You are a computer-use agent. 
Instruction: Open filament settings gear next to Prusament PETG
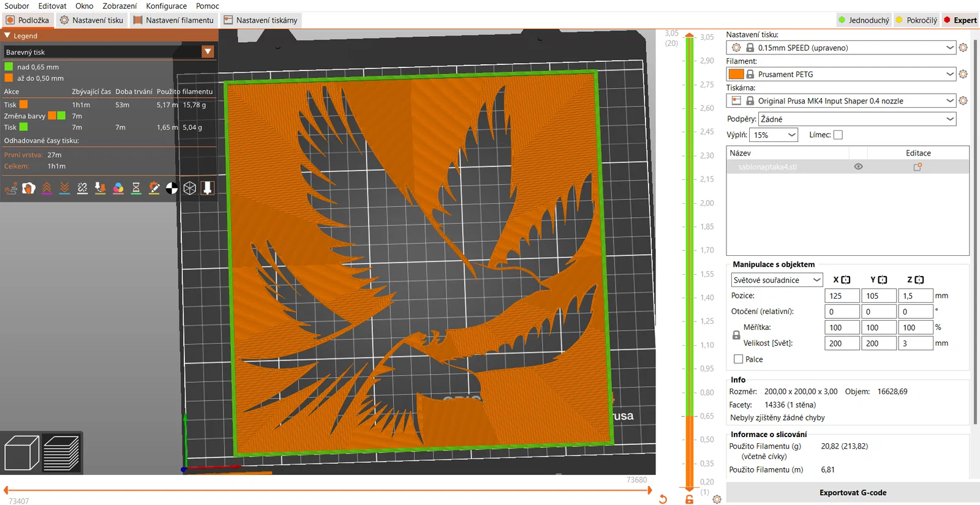tap(963, 74)
